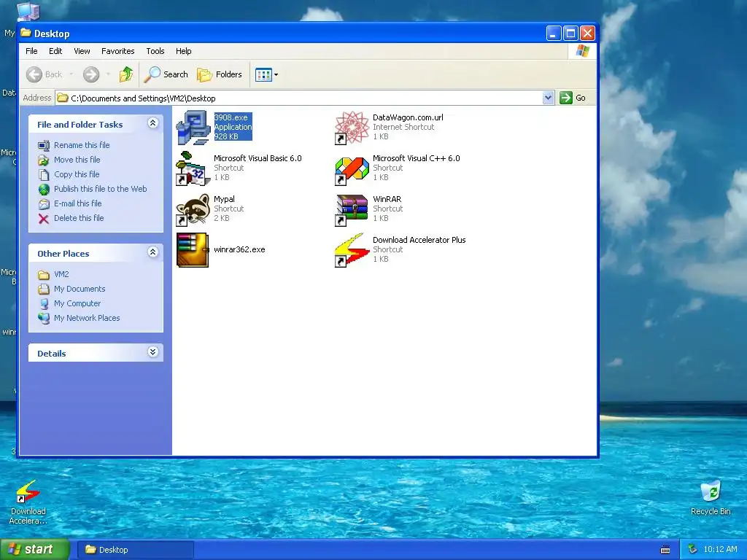Collapse the Other Places panel
This screenshot has width=747, height=560.
click(x=152, y=252)
